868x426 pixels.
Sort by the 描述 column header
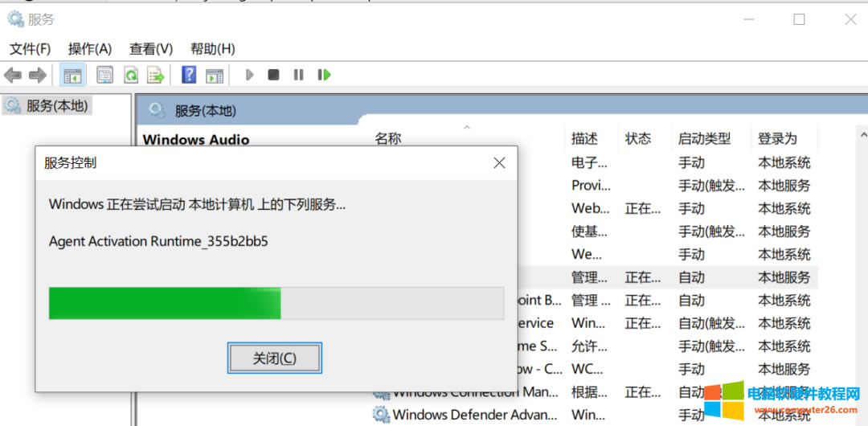[x=584, y=138]
